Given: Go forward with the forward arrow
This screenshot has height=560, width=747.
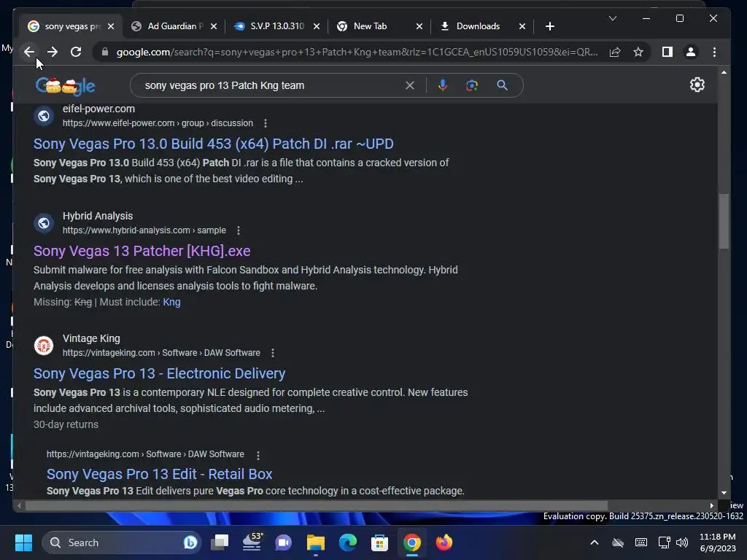Looking at the screenshot, I should click(53, 52).
